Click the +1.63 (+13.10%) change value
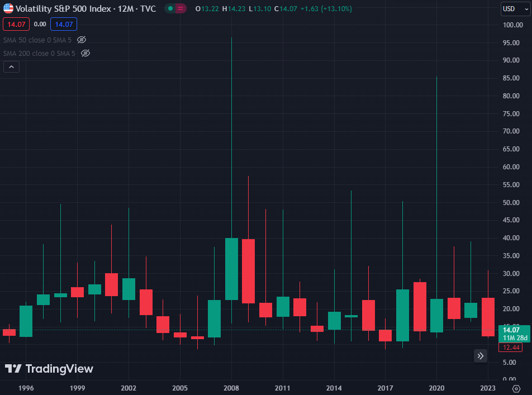532x395 pixels. (x=326, y=9)
